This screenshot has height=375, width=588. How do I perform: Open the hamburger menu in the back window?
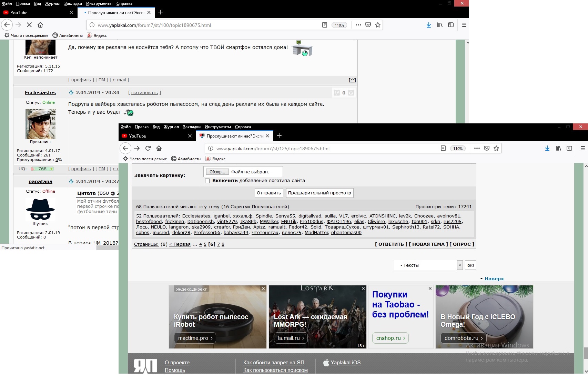click(x=464, y=25)
